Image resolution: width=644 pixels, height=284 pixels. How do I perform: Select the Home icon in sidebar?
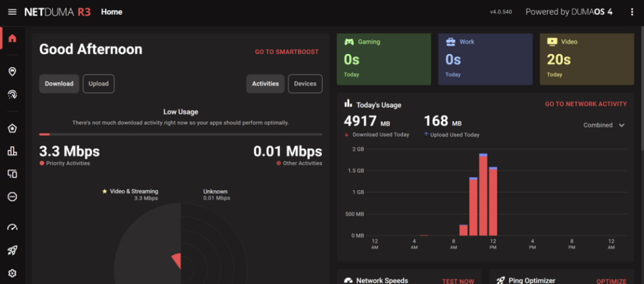[x=12, y=39]
